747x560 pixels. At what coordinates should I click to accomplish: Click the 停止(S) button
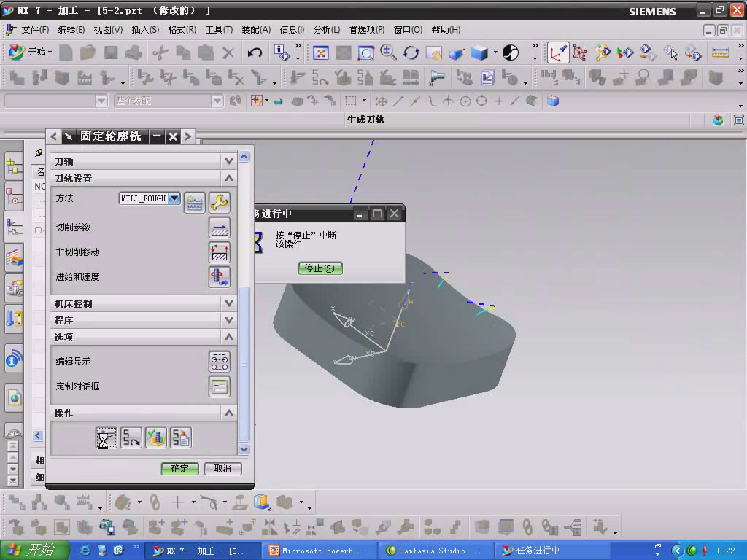320,268
